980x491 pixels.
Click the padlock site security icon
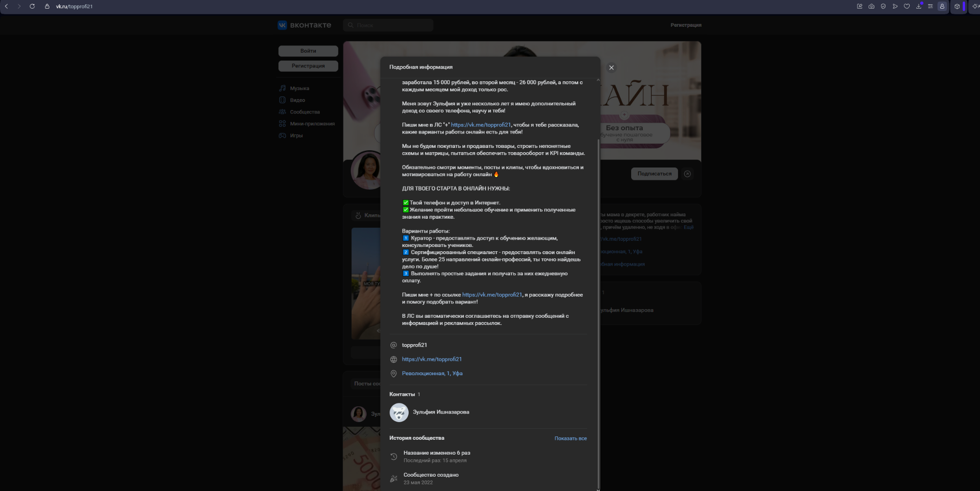click(x=47, y=6)
